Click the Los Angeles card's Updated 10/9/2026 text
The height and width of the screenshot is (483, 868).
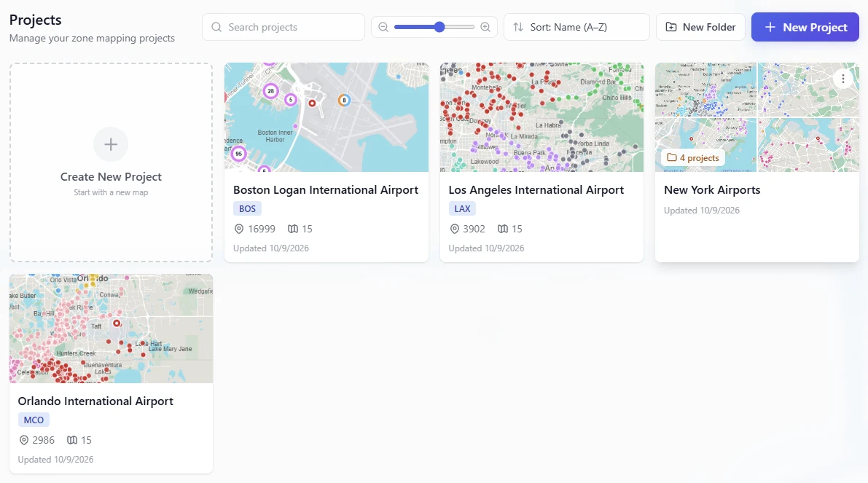pos(486,248)
